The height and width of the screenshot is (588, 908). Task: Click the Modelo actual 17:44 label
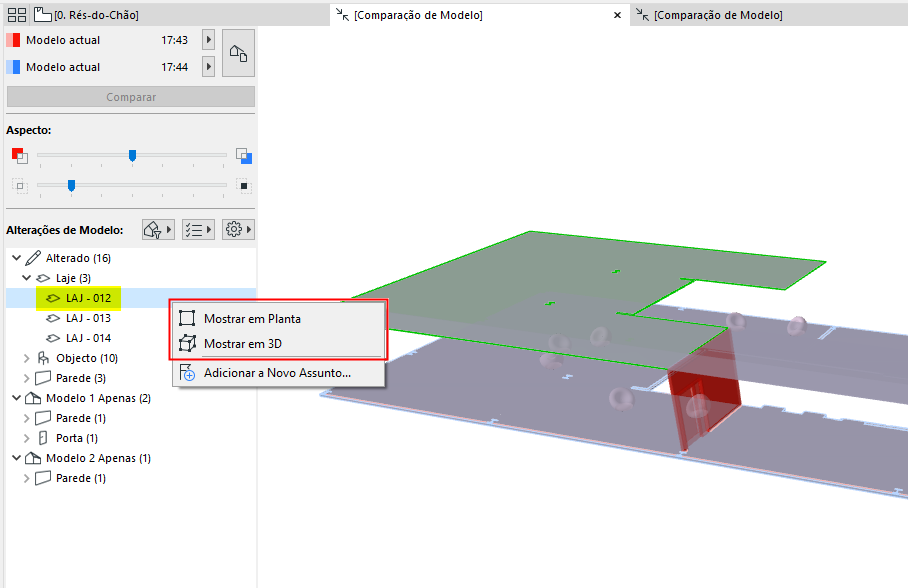pos(63,67)
